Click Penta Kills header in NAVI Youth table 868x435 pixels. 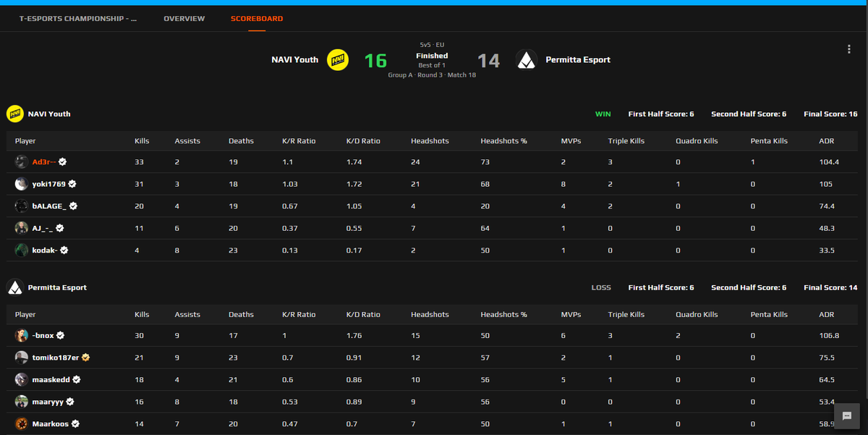coord(769,140)
